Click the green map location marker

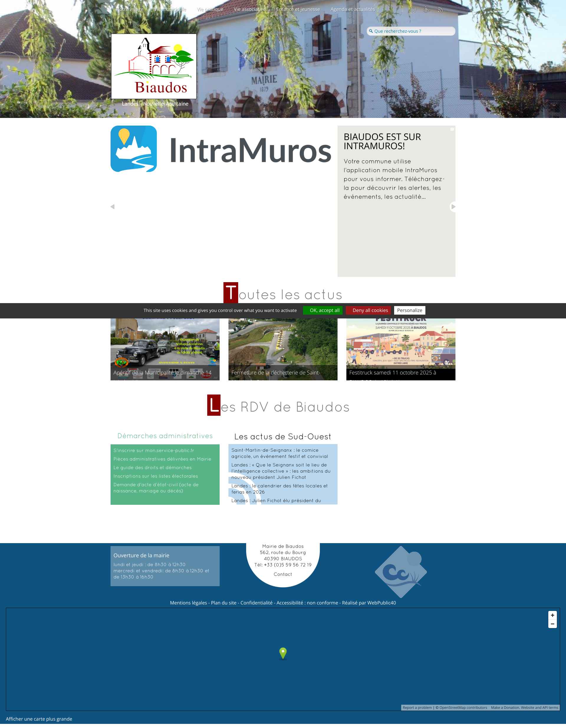pos(283,653)
